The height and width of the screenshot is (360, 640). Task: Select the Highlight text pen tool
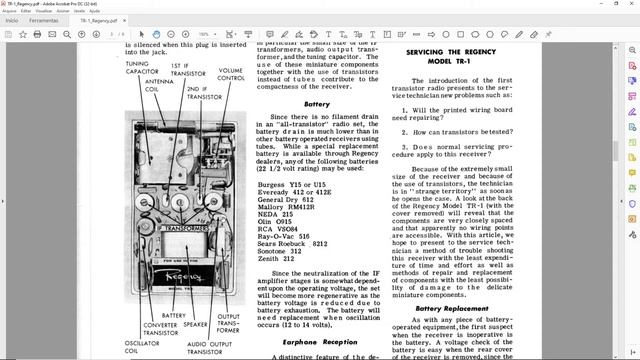coord(284,35)
